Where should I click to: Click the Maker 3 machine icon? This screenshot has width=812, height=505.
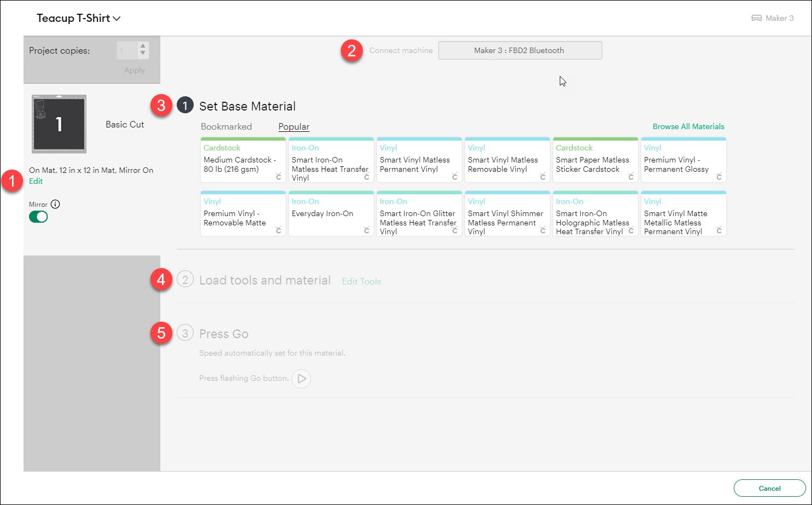point(757,18)
